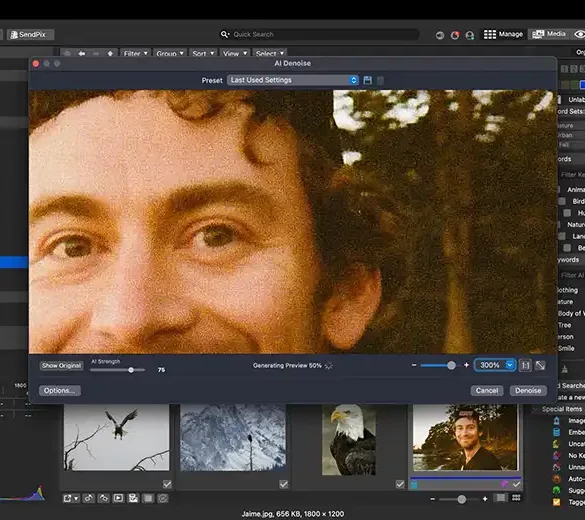Click the red circular icon in top toolbar

pos(455,35)
